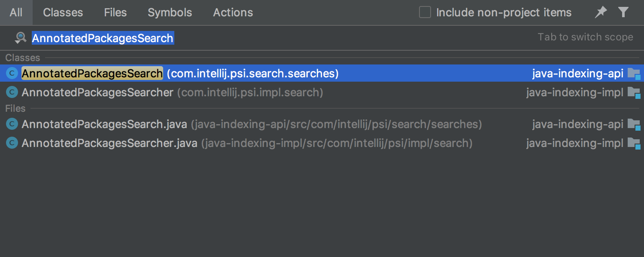Switch to the All tab
The width and height of the screenshot is (644, 257).
click(16, 12)
